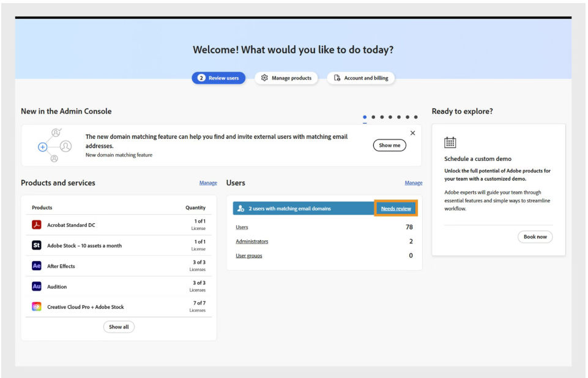Viewport: 588px width, 378px height.
Task: Select the fifth carousel dot
Action: (x=399, y=117)
